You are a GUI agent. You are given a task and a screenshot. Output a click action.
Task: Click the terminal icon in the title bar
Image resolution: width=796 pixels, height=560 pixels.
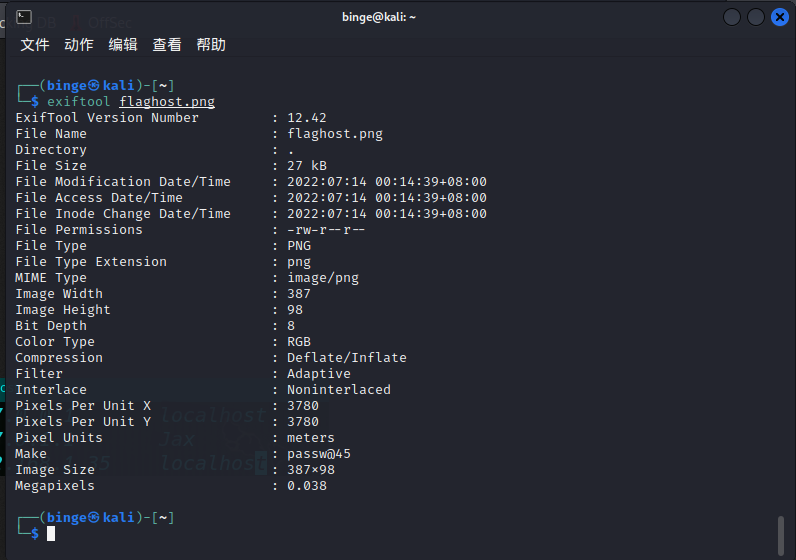[x=24, y=17]
